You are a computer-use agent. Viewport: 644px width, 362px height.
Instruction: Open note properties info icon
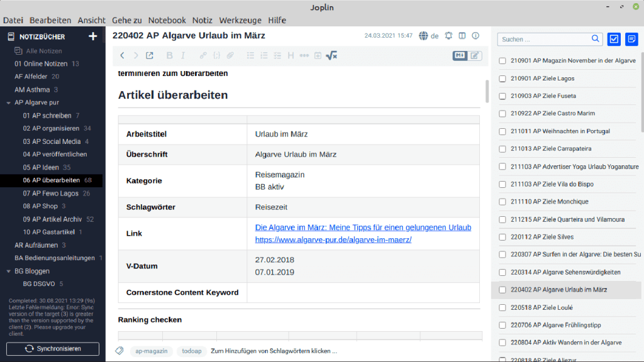[x=475, y=36]
